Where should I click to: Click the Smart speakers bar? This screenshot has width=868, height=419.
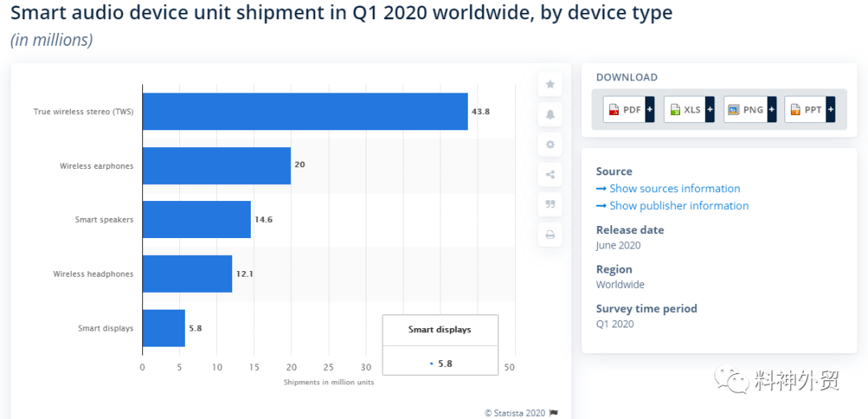tap(197, 220)
